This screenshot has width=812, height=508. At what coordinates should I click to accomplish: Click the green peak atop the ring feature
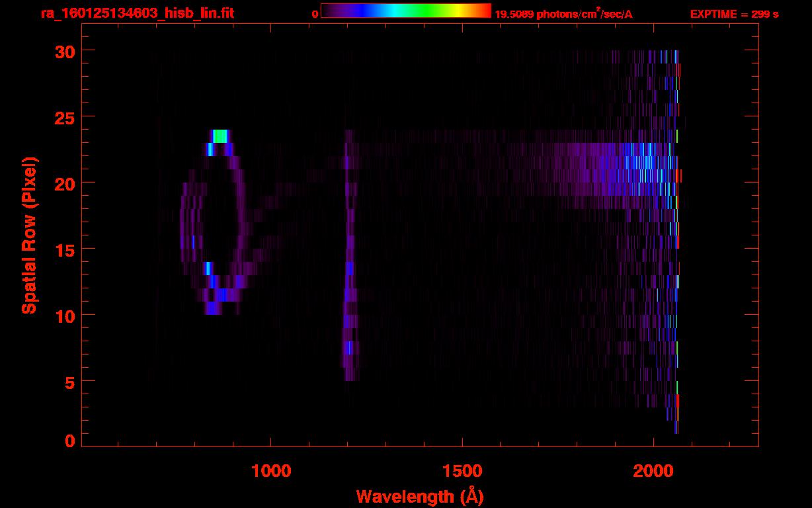[220, 136]
